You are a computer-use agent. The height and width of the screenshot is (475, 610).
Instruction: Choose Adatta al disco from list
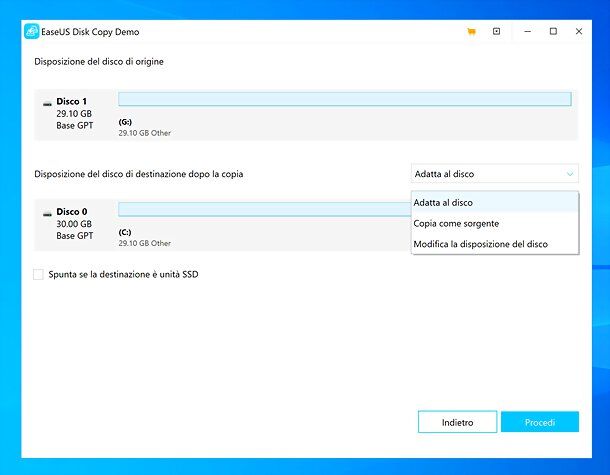495,202
